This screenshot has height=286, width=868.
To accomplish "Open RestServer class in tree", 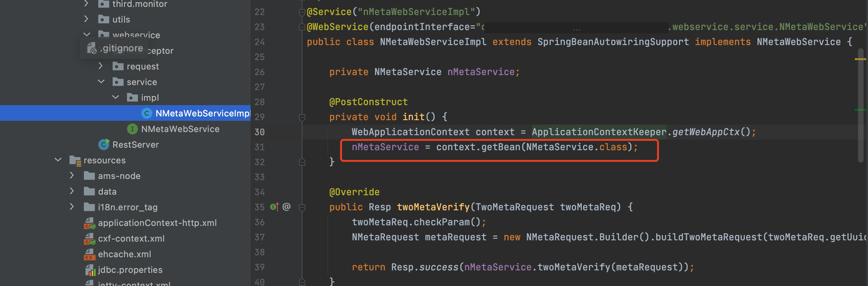I will pos(136,144).
